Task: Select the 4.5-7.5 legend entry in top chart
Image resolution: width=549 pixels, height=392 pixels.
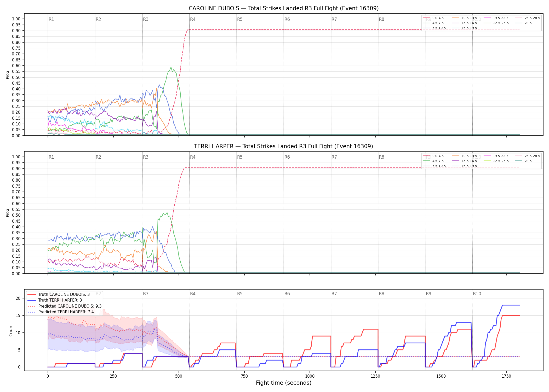Action: pyautogui.click(x=433, y=23)
